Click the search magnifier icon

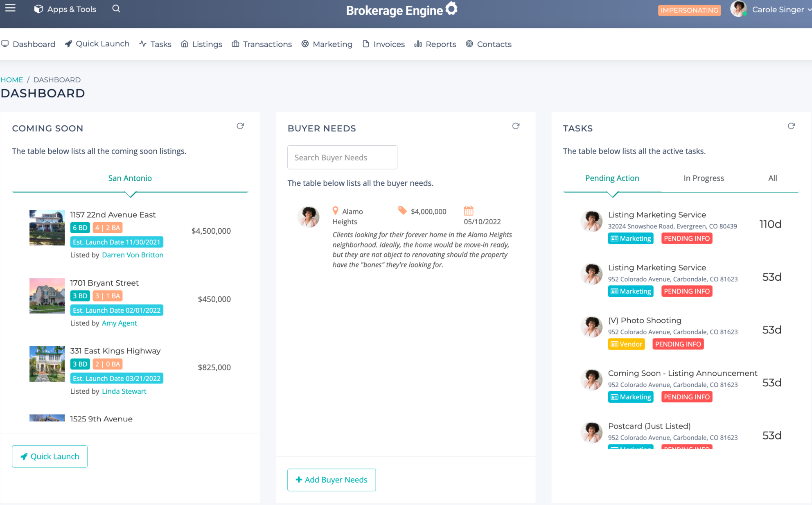[x=116, y=9]
